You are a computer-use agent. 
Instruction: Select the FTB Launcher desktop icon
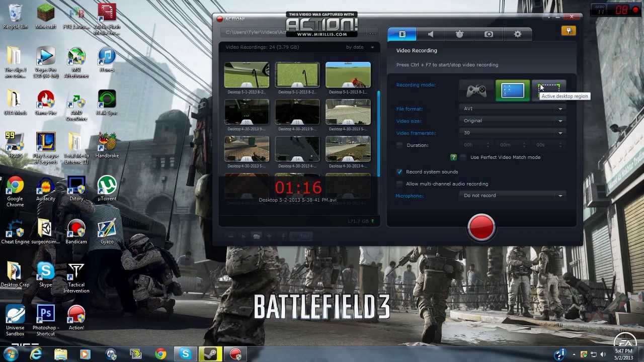click(x=76, y=17)
